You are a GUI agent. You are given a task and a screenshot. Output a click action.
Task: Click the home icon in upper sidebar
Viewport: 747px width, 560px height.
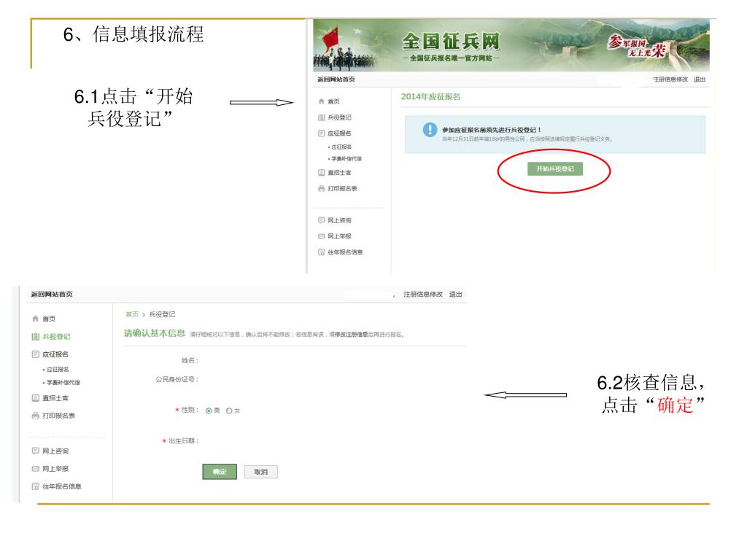(x=321, y=101)
